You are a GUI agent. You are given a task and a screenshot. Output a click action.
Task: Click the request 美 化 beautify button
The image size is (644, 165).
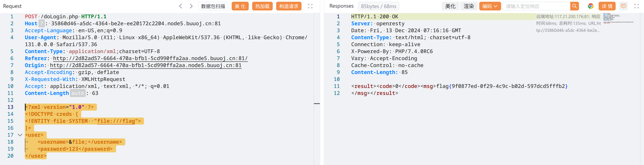point(240,6)
